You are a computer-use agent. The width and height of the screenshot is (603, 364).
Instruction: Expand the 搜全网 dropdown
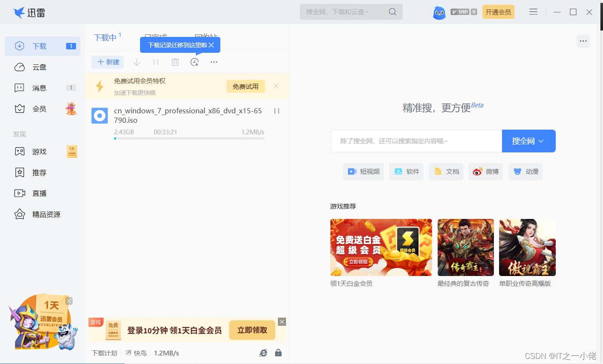pyautogui.click(x=529, y=141)
